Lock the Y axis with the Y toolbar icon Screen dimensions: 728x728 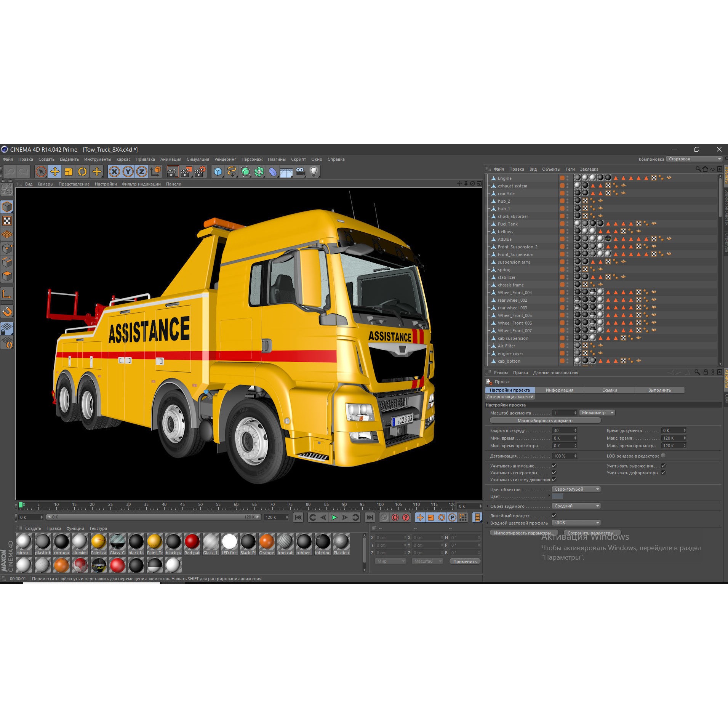[128, 172]
